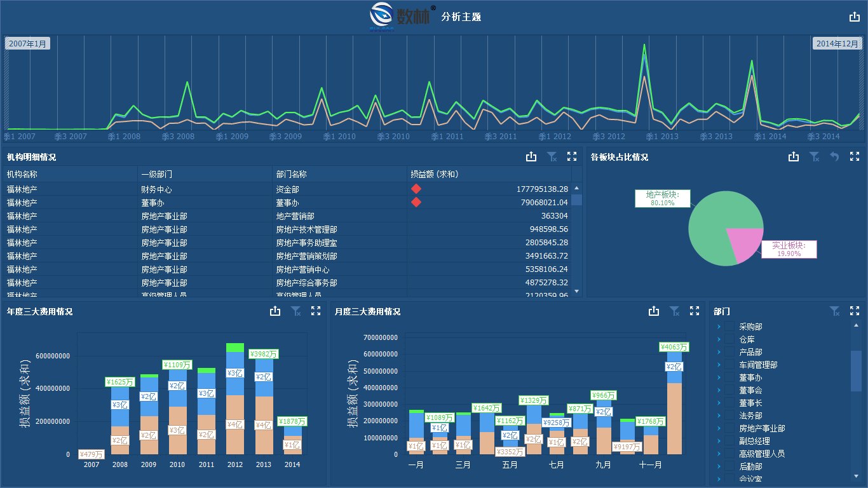This screenshot has width=868, height=488.
Task: Click red diamond alert in 资金部 row
Action: pyautogui.click(x=416, y=189)
